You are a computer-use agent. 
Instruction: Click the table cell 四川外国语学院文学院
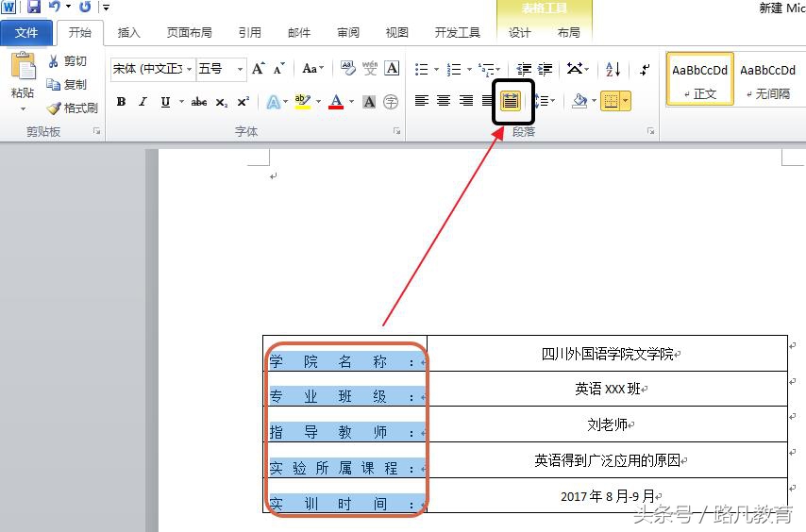click(607, 354)
